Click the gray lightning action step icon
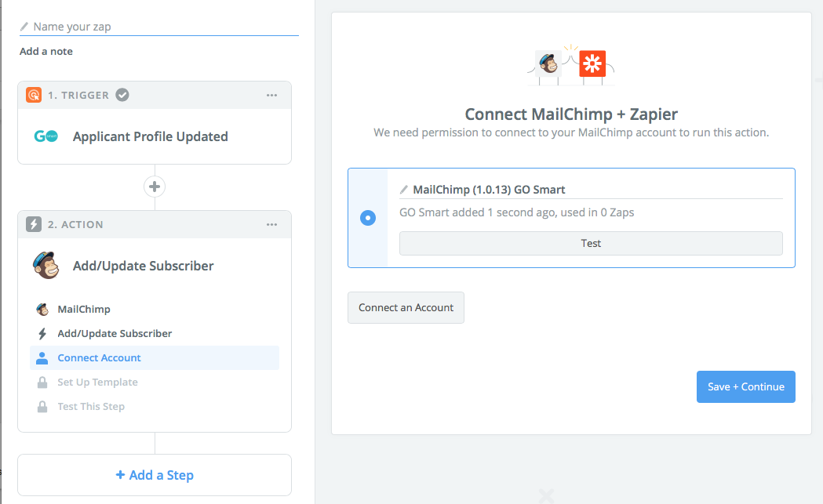Viewport: 823px width, 504px height. coord(34,224)
